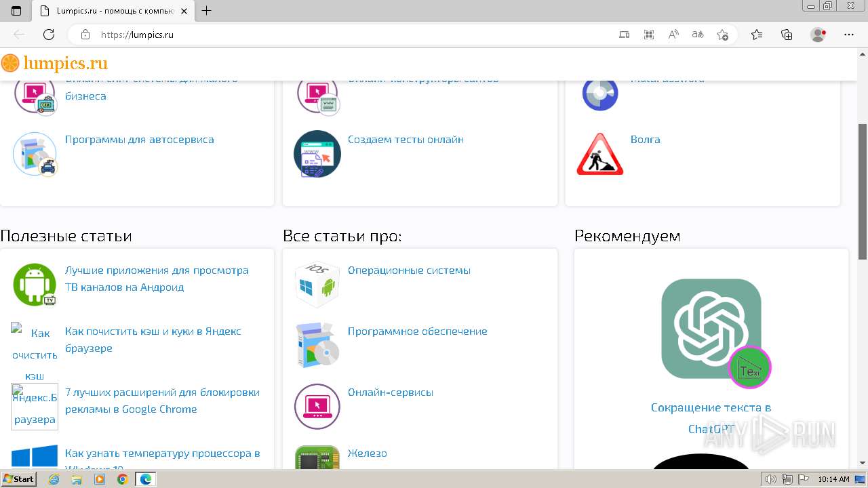Open the 'Сокращение текста в ChatGPT' link
The image size is (868, 488).
[x=711, y=418]
